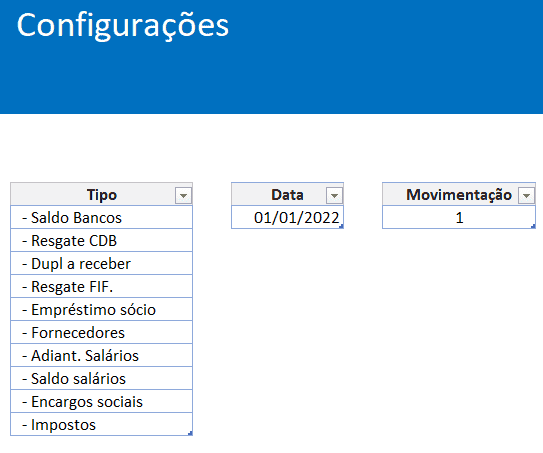Viewport: 543px width, 453px height.
Task: Click the Movimentação table resize handle corner
Action: pyautogui.click(x=533, y=226)
